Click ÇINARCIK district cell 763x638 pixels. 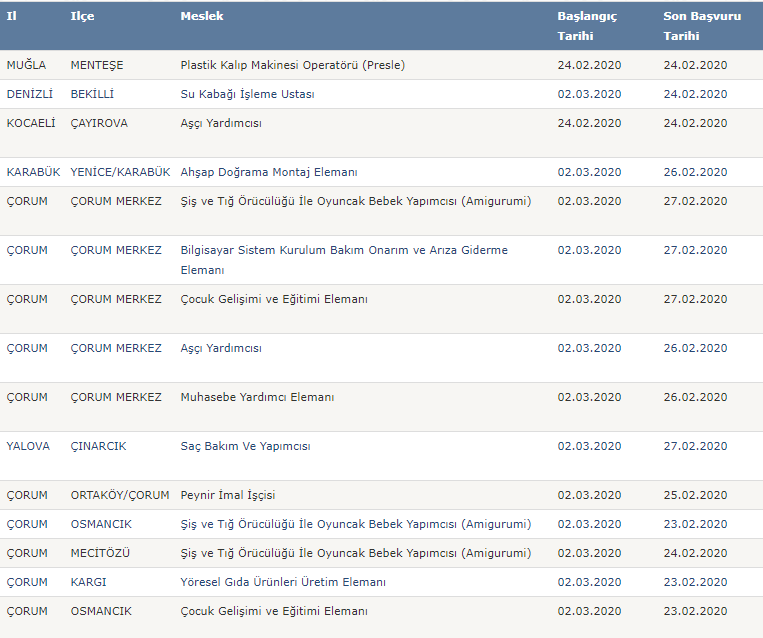click(x=98, y=446)
